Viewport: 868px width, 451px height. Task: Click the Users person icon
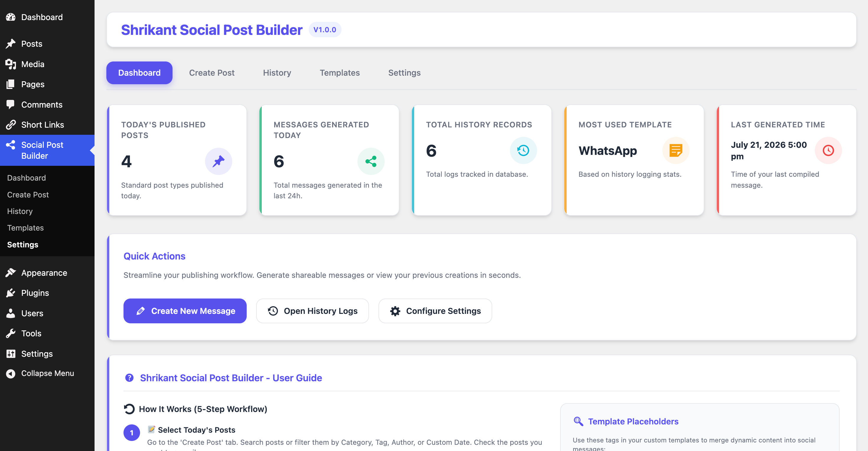11,313
